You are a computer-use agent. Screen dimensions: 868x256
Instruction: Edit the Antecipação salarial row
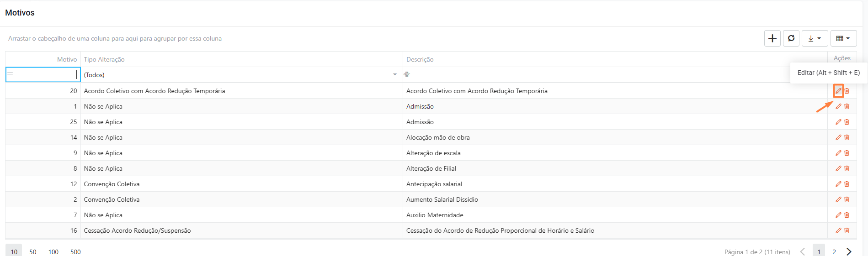pyautogui.click(x=838, y=184)
